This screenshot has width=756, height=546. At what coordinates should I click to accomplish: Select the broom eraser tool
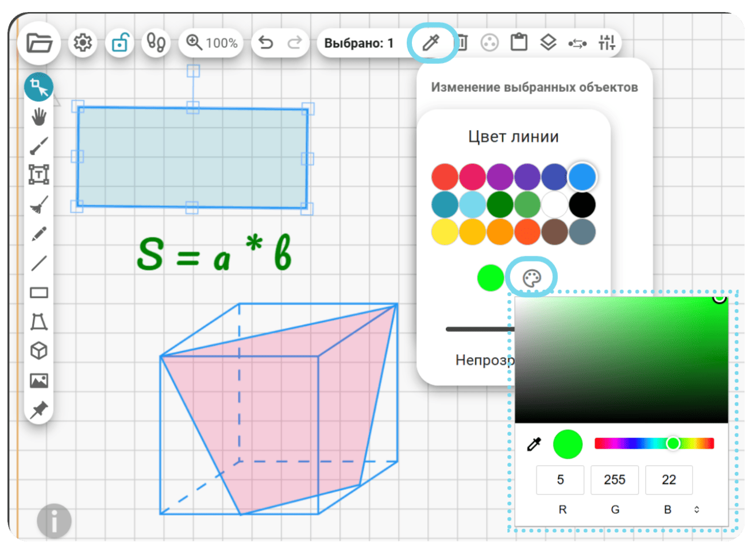(39, 205)
